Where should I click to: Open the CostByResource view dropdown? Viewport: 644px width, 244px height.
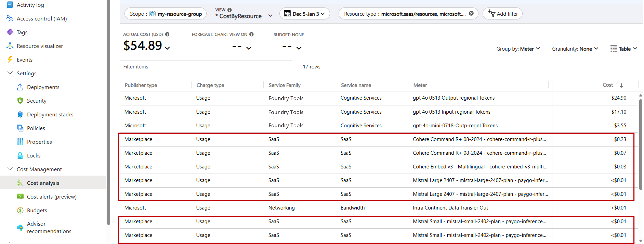270,16
